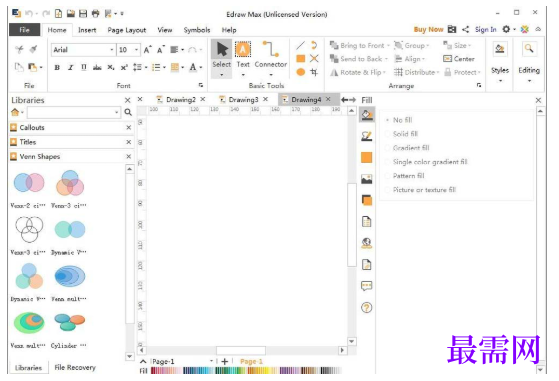Screen dimensions: 559x381
Task: Close the Callouts library
Action: (x=129, y=127)
